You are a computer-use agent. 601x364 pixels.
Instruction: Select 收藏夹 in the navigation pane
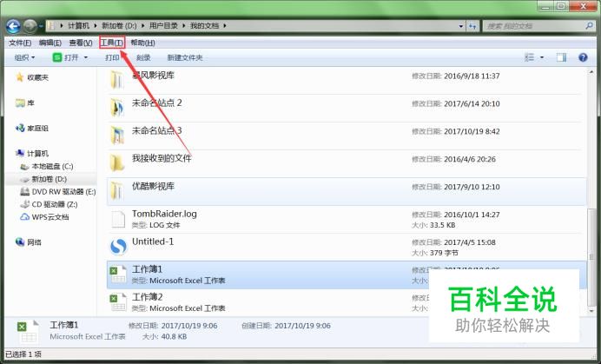37,77
